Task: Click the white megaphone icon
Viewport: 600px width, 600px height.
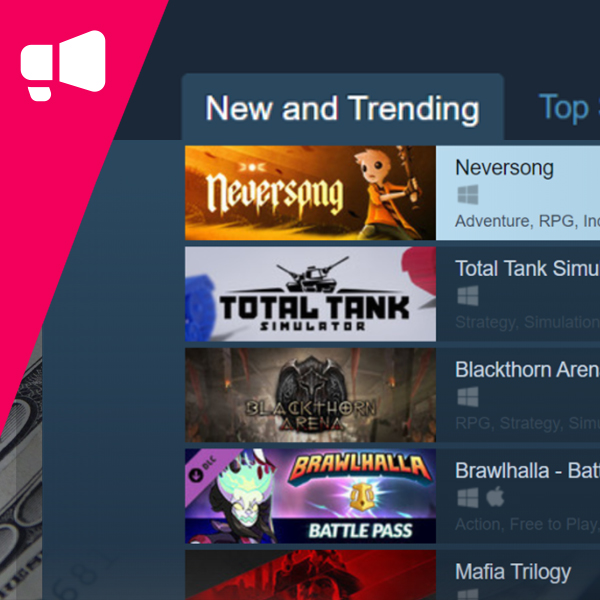Action: pyautogui.click(x=63, y=65)
